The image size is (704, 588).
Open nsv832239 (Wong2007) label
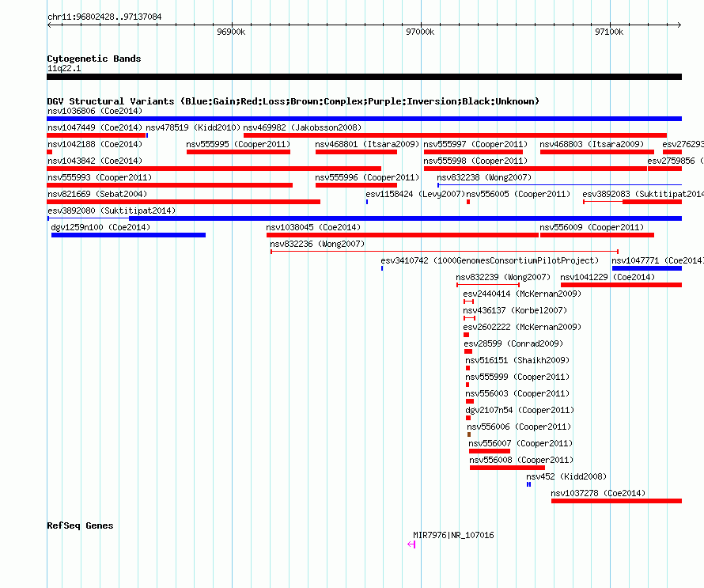(503, 277)
